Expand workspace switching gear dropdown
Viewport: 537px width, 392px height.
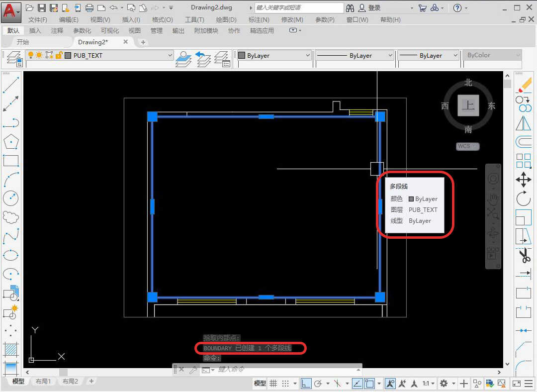[x=453, y=384]
